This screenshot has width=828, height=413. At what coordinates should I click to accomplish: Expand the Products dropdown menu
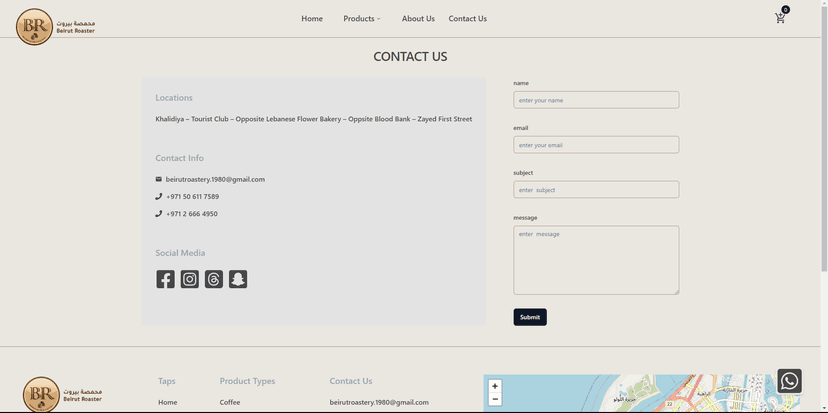pos(362,19)
